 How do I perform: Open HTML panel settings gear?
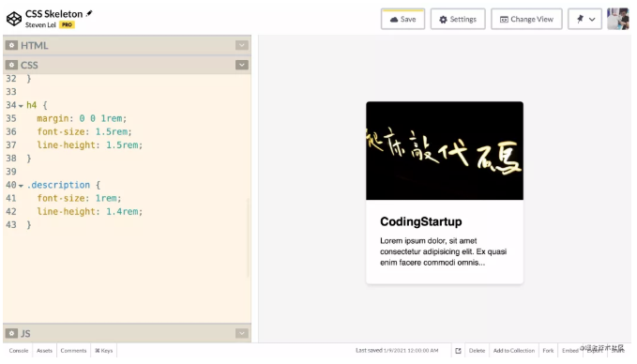tap(11, 45)
